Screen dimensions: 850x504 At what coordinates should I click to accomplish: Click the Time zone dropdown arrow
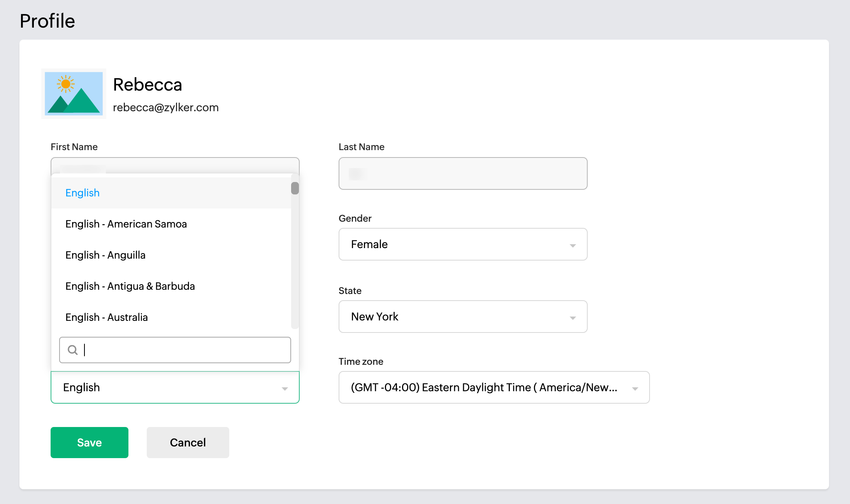point(635,388)
